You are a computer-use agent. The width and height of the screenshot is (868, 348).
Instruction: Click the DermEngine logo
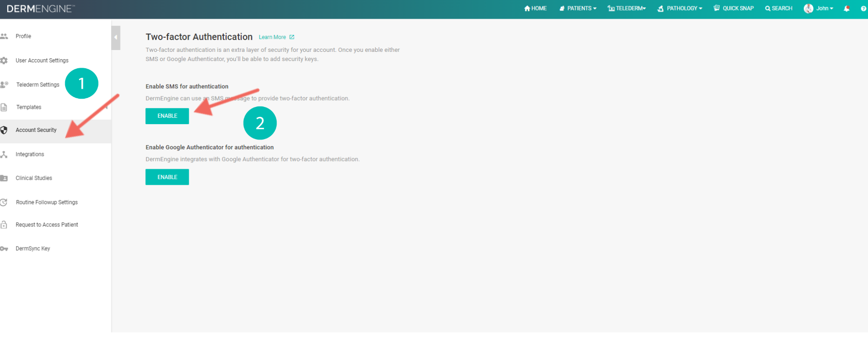coord(41,9)
